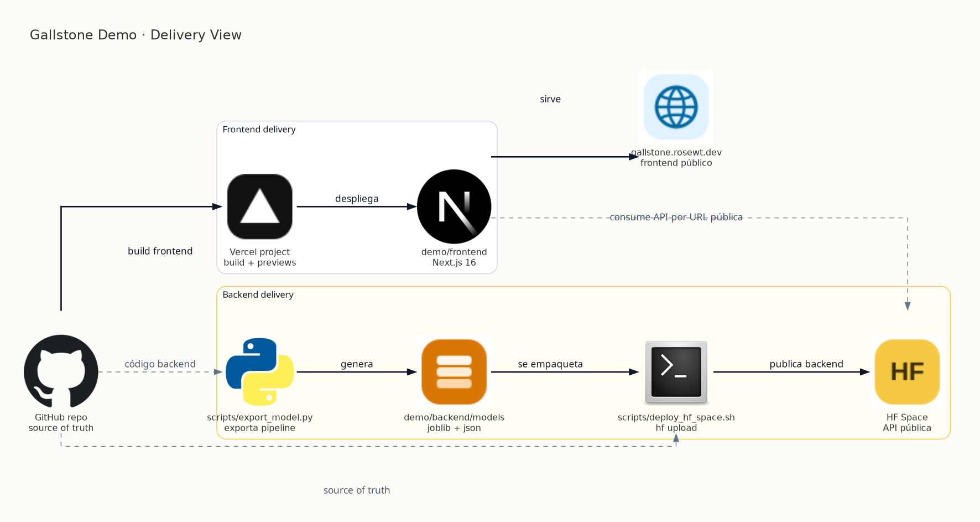Select the 'código backend' edge label
The height and width of the screenshot is (522, 980).
tap(160, 364)
